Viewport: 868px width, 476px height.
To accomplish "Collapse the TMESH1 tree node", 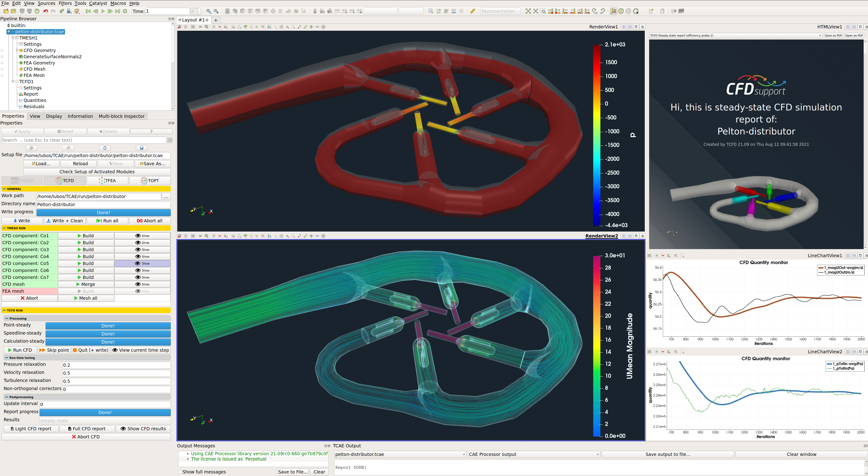I will tap(13, 38).
